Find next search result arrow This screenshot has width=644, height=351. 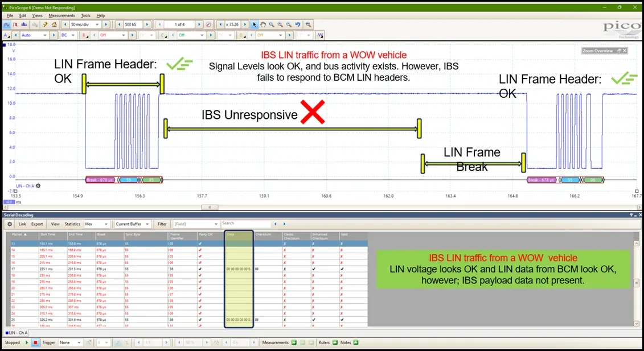[x=284, y=224]
